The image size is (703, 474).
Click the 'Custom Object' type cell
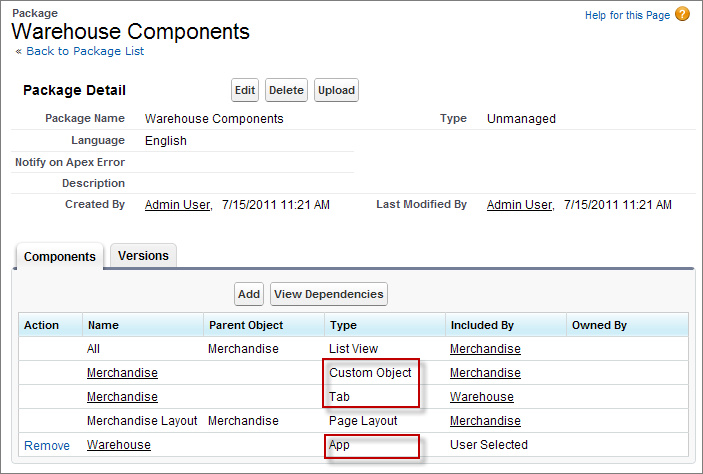point(370,373)
